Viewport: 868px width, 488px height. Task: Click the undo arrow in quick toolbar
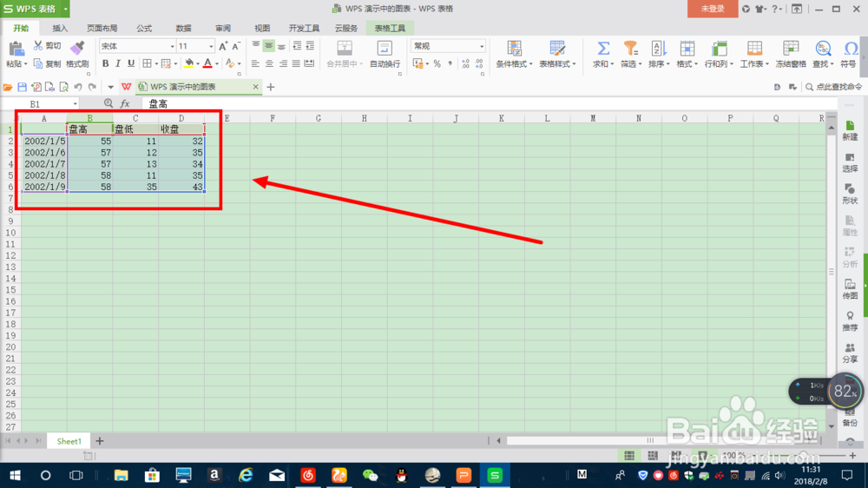(78, 87)
